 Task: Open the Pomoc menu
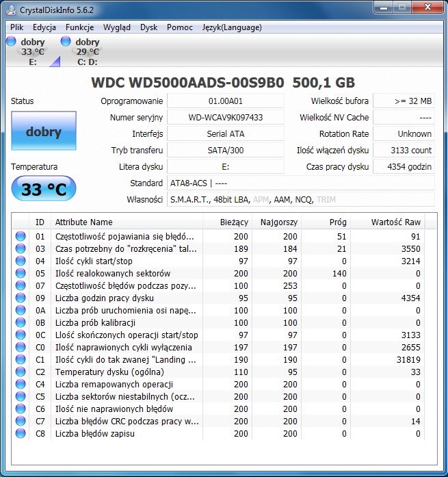tap(180, 27)
